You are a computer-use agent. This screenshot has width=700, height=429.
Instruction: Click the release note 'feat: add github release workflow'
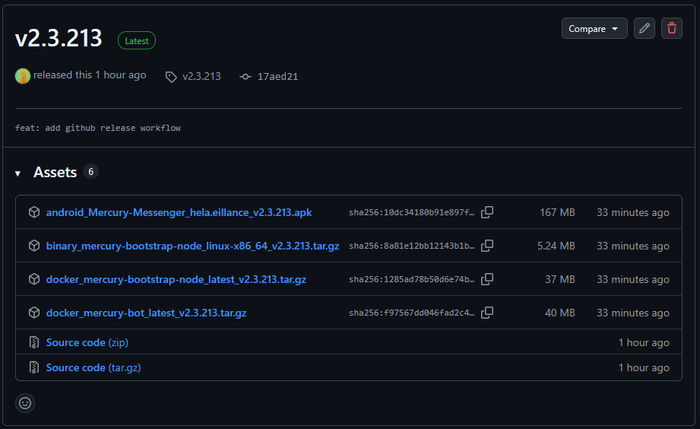(x=98, y=128)
